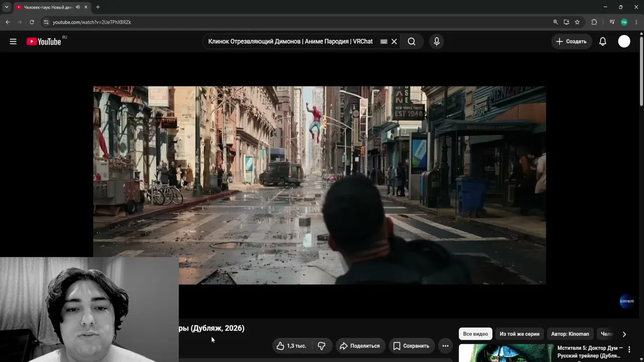Go back in the browser
The image size is (644, 362).
click(x=8, y=22)
